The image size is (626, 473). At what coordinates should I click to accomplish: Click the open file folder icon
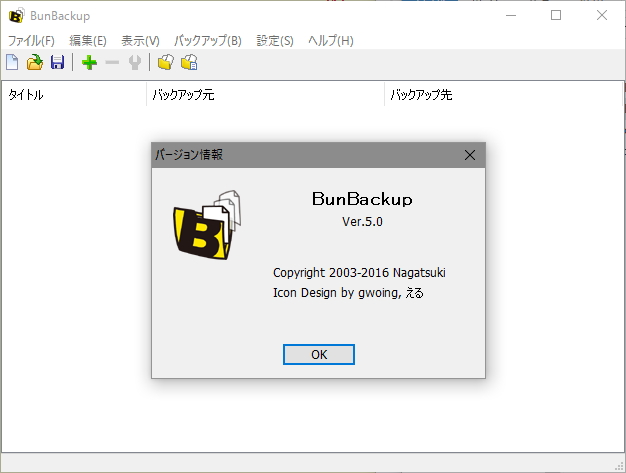tap(35, 62)
